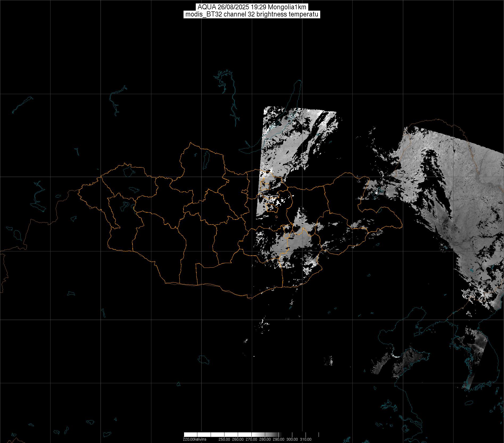Click the 280.00 color scale label
This screenshot has height=443, width=504.
265,439
